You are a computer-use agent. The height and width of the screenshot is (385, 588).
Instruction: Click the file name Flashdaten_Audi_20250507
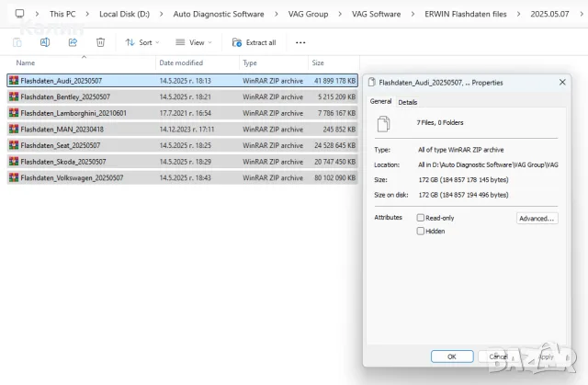[x=62, y=81]
